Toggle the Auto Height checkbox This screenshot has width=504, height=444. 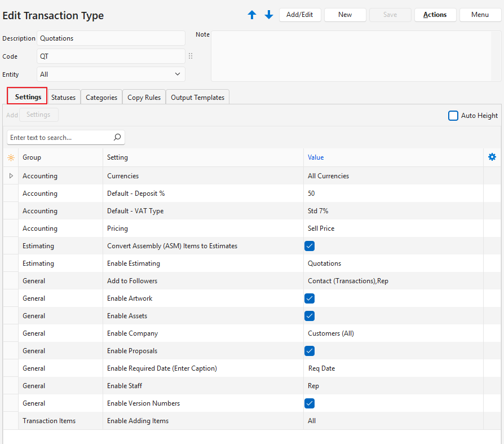coord(453,116)
